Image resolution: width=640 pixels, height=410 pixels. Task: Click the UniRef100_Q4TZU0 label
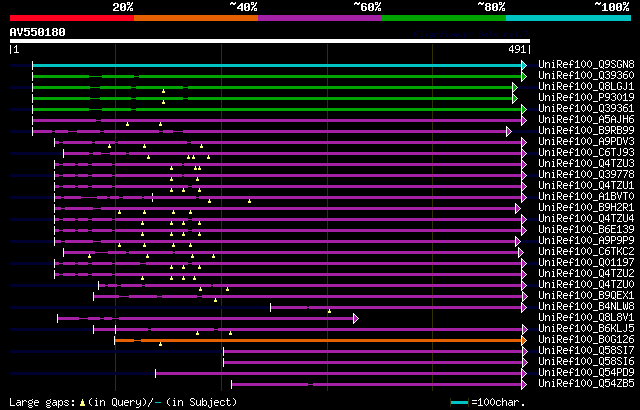(x=586, y=285)
